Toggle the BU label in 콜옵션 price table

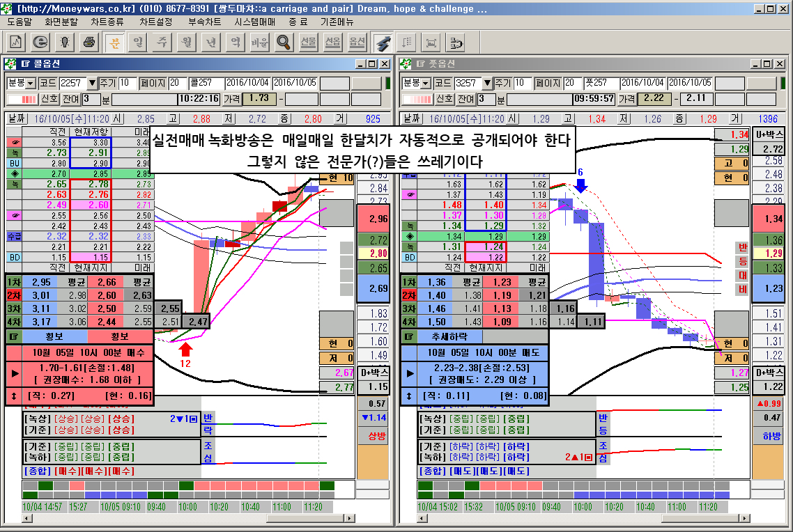(x=14, y=163)
